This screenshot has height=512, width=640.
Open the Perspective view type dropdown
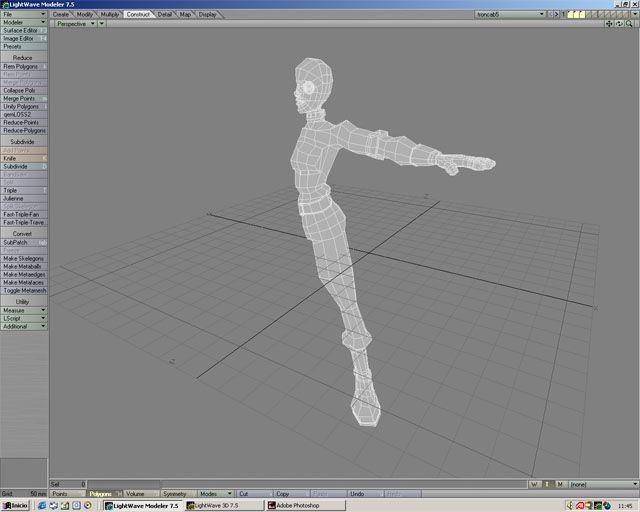click(x=75, y=24)
